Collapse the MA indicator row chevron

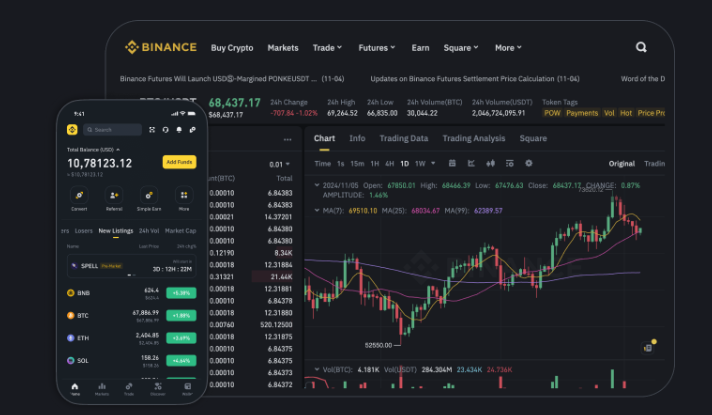click(x=317, y=210)
